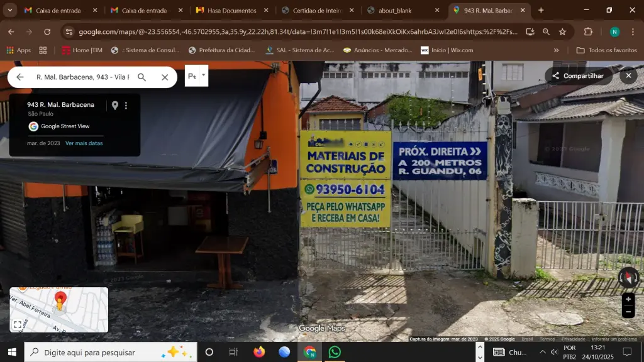This screenshot has height=362, width=644.
Task: Expand the minimap with the fullscreen icon
Action: coord(18,324)
